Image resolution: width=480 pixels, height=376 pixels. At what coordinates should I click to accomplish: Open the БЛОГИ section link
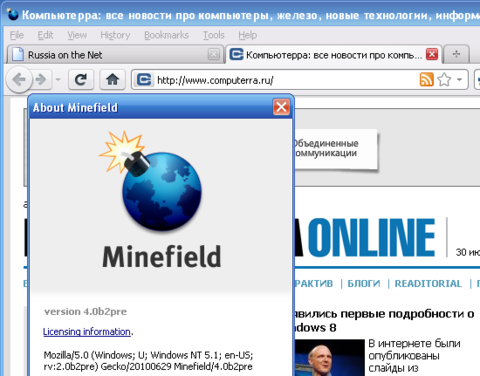364,284
